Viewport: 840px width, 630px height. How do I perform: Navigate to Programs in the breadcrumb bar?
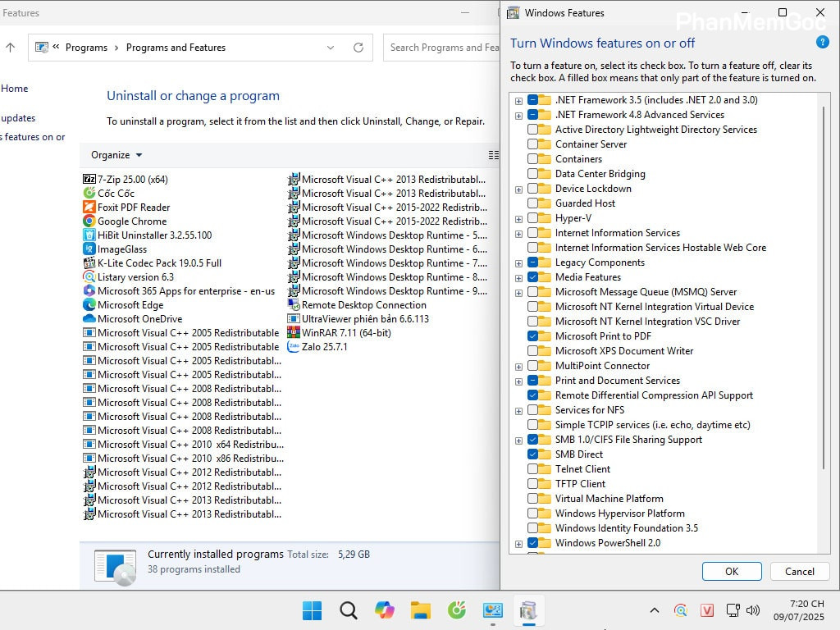coord(86,47)
